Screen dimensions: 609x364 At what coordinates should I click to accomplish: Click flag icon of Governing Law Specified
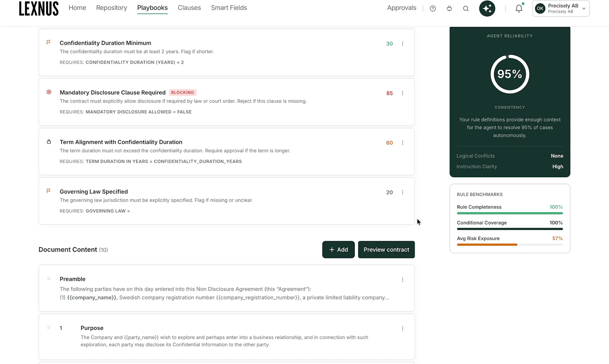point(48,191)
